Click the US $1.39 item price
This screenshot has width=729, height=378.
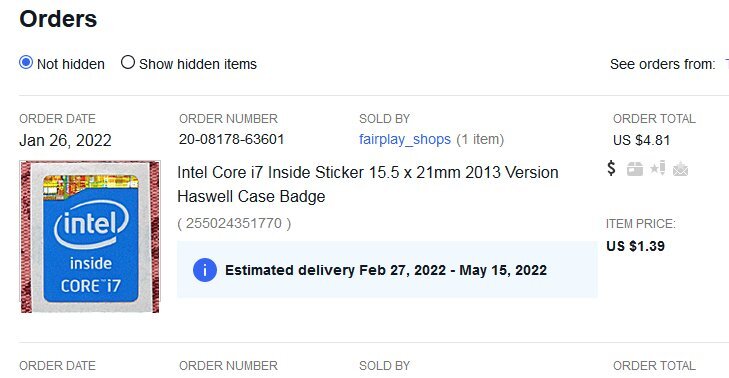(636, 246)
